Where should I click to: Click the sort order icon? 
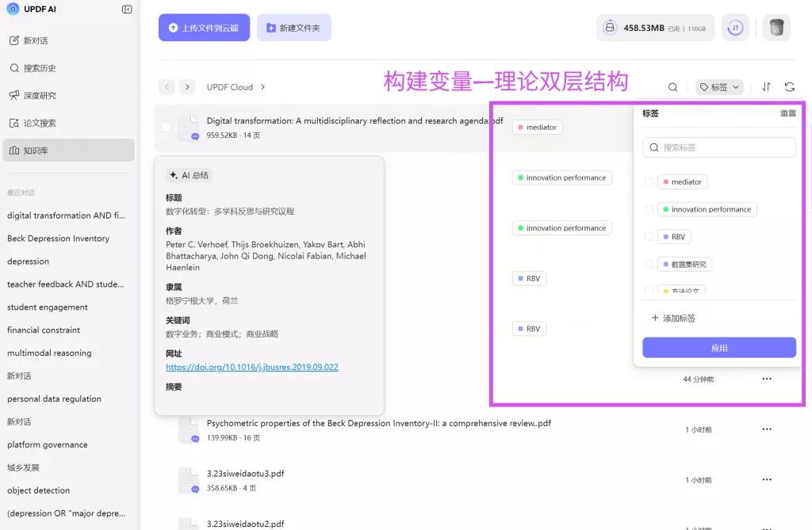click(x=766, y=87)
